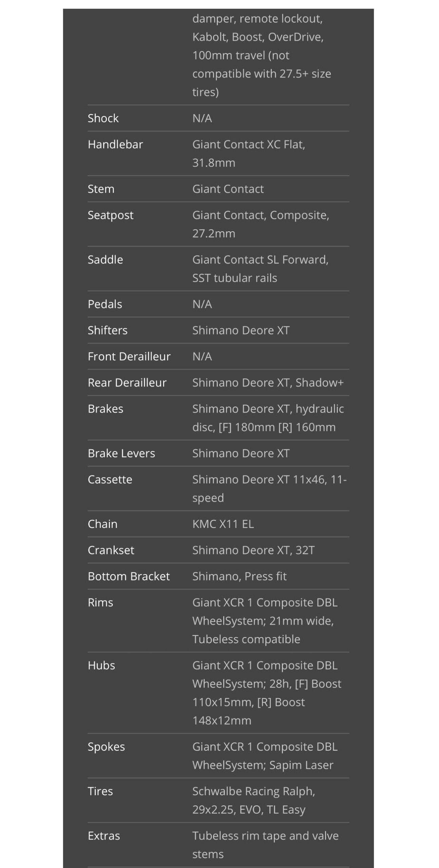This screenshot has height=868, width=439.
Task: Select Shimano Deore XT, Shadow+ text
Action: pyautogui.click(x=268, y=382)
